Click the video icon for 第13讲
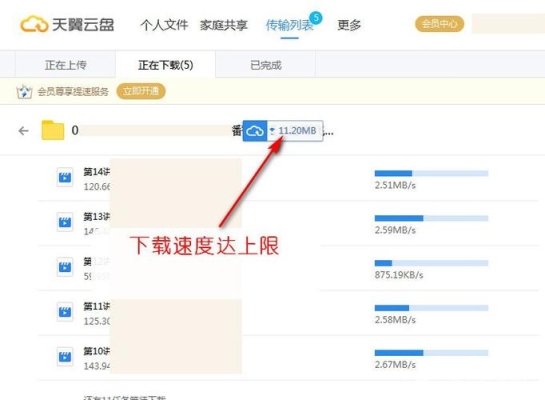This screenshot has width=545, height=400. (65, 222)
